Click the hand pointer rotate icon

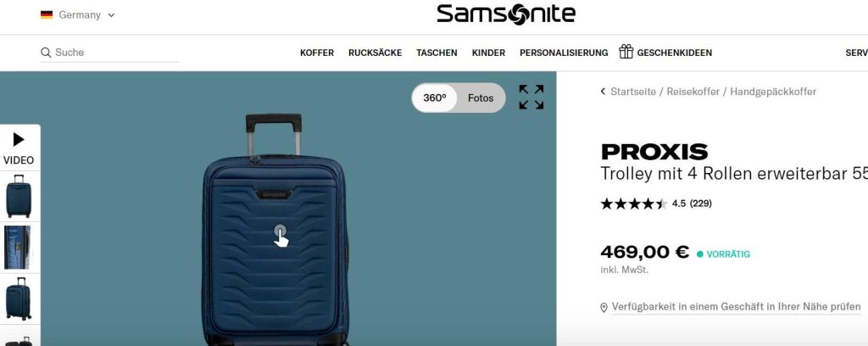pyautogui.click(x=281, y=235)
